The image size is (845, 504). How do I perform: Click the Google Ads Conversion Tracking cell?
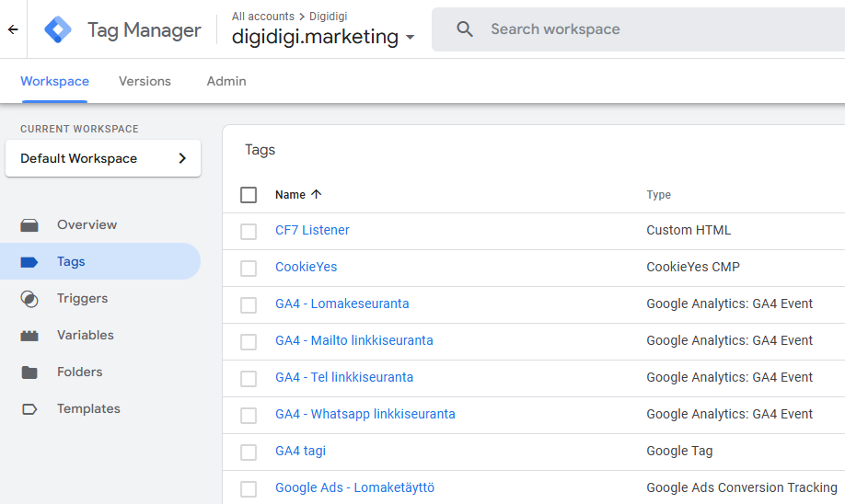(742, 487)
